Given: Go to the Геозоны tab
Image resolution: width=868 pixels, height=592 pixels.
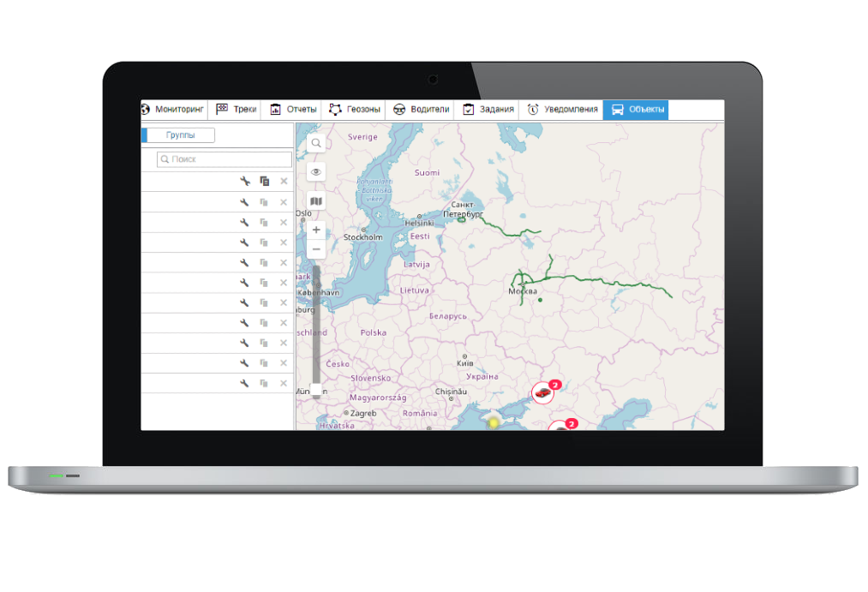Looking at the screenshot, I should point(355,110).
